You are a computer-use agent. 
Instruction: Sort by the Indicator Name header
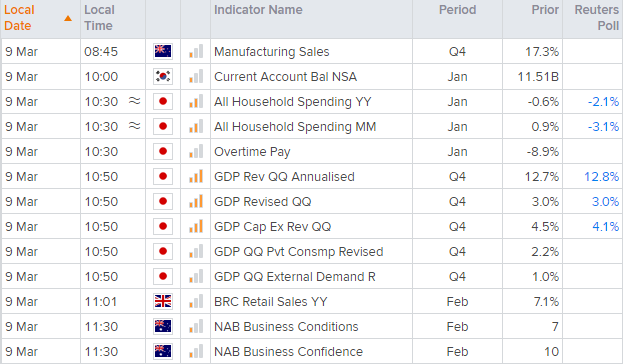point(258,10)
